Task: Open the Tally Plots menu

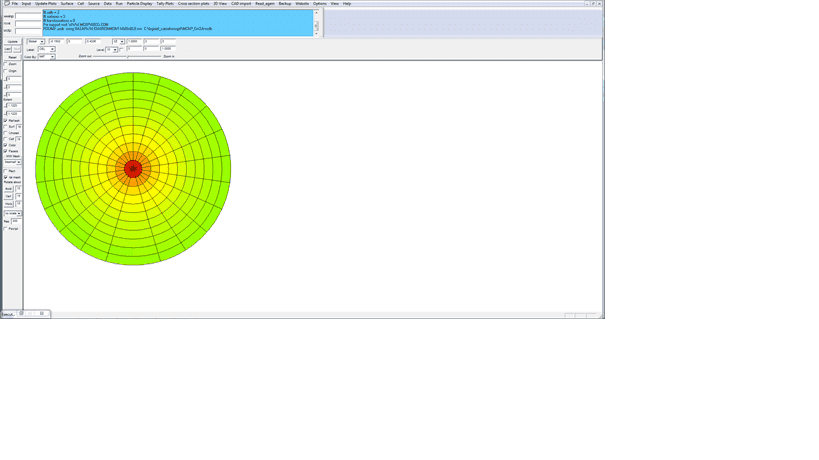Action: pos(165,3)
